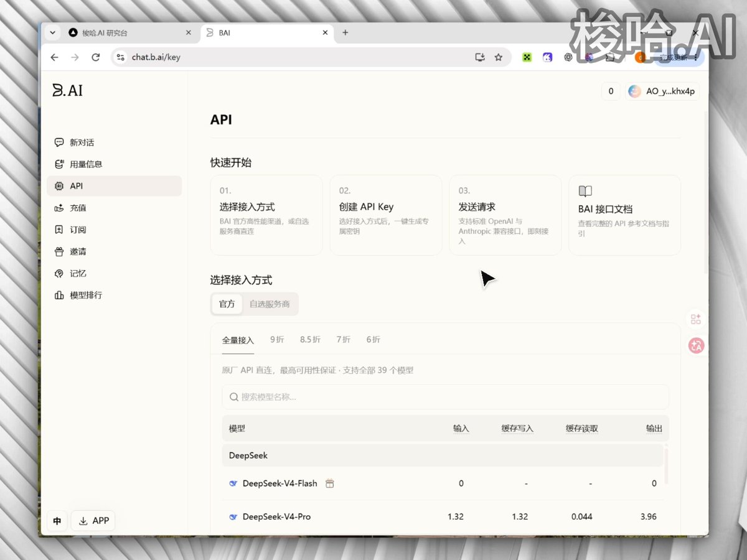
Task: Select the 6折 discount tab
Action: click(374, 340)
